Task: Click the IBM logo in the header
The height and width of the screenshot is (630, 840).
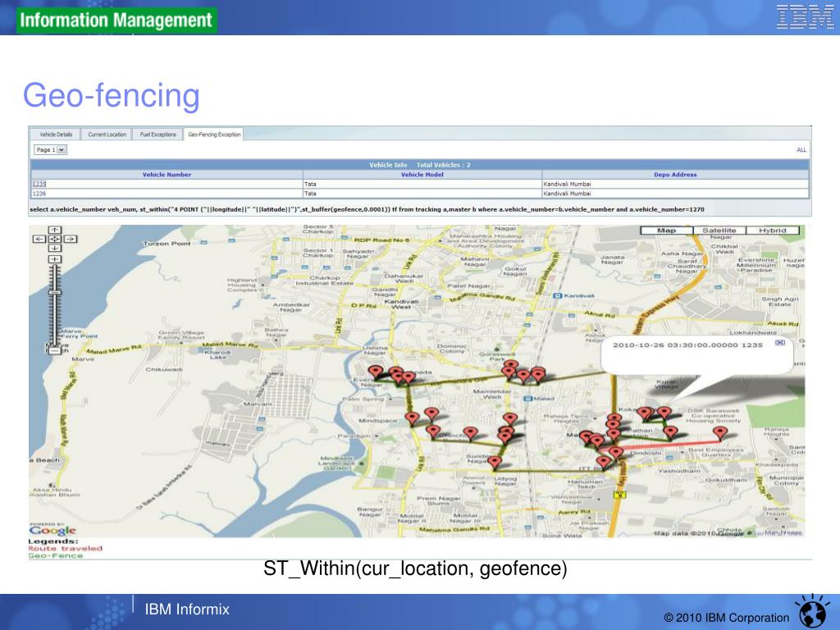Action: click(804, 16)
